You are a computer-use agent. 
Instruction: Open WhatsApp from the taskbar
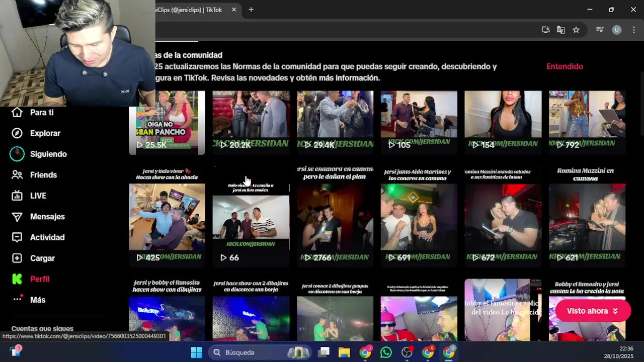[386, 352]
